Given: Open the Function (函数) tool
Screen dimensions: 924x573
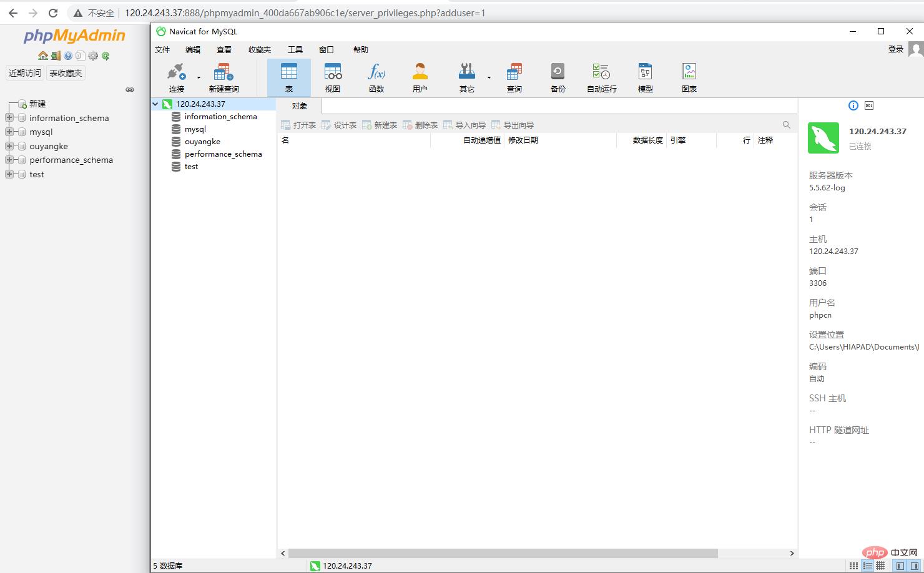Looking at the screenshot, I should (x=376, y=77).
